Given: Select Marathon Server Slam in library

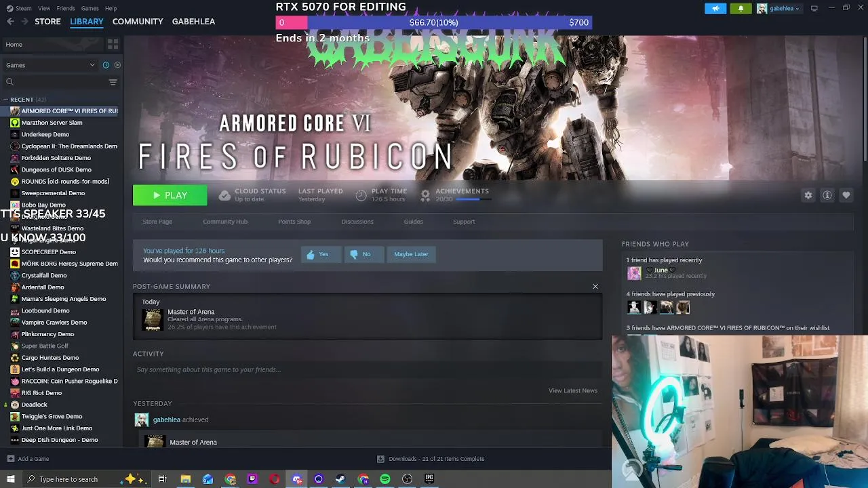Looking at the screenshot, I should point(52,123).
